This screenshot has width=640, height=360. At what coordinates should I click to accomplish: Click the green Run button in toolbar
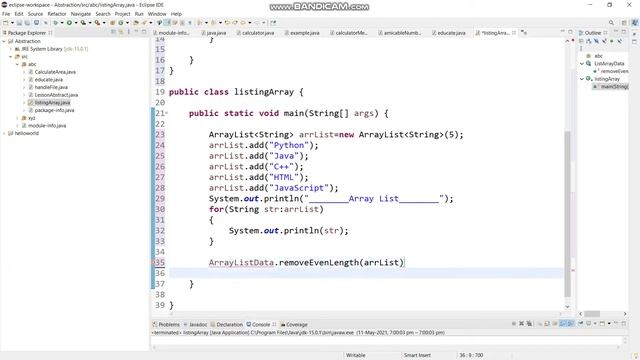click(69, 23)
